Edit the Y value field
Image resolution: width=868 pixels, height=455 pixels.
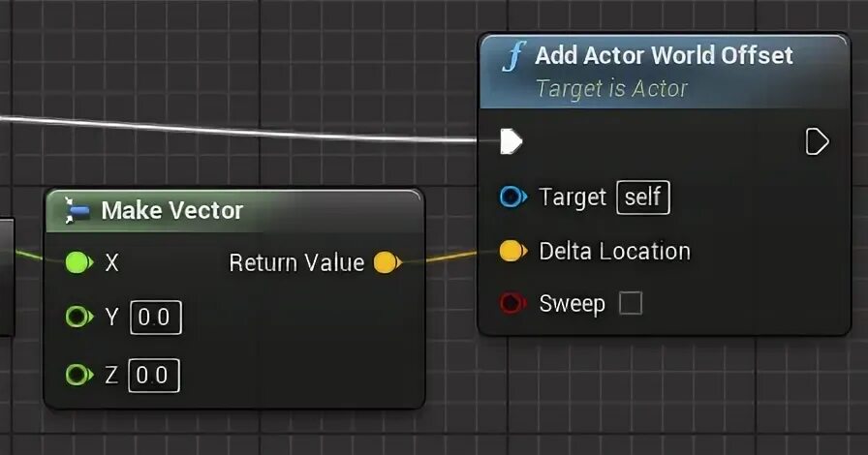pos(156,318)
